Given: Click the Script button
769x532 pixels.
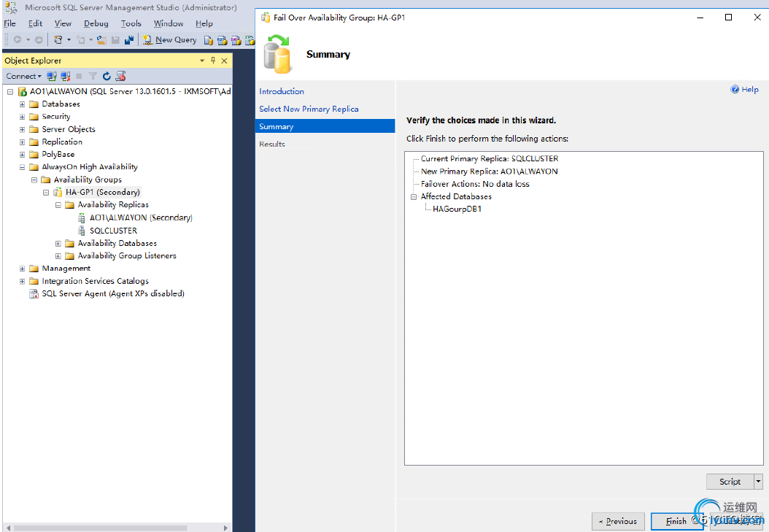Looking at the screenshot, I should (730, 482).
